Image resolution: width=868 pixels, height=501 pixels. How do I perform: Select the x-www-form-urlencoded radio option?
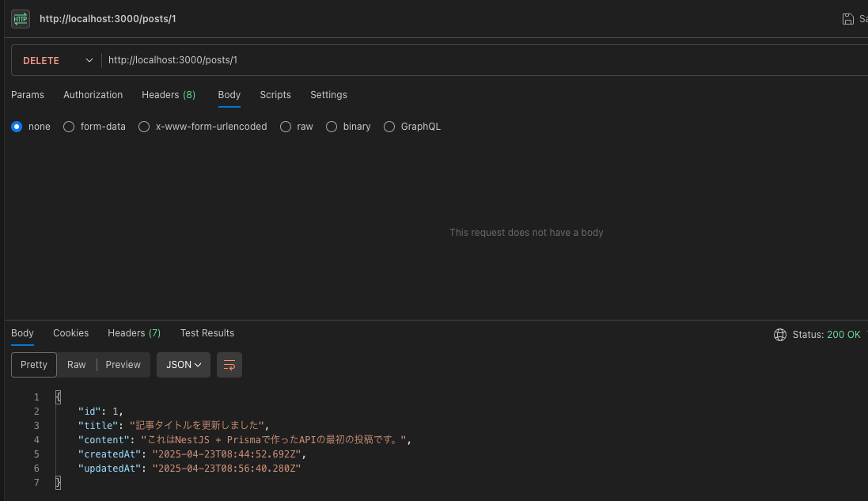(144, 127)
